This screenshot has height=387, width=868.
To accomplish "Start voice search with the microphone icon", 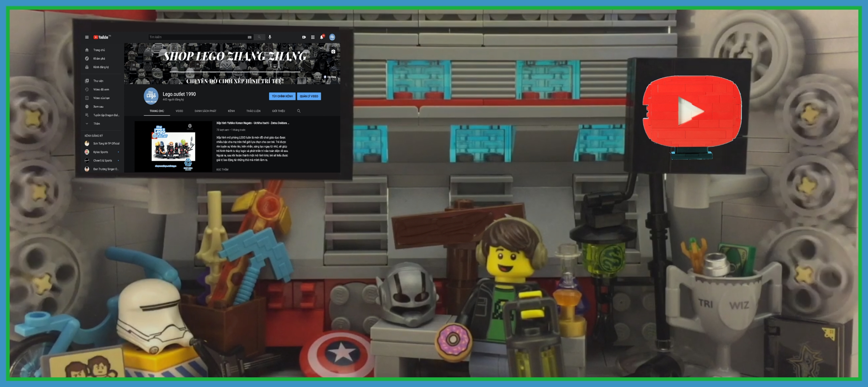I will coord(270,37).
